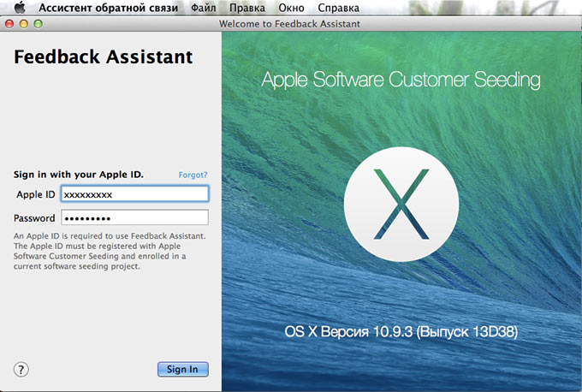582x392 pixels.
Task: Open the Справка menu
Action: [338, 8]
